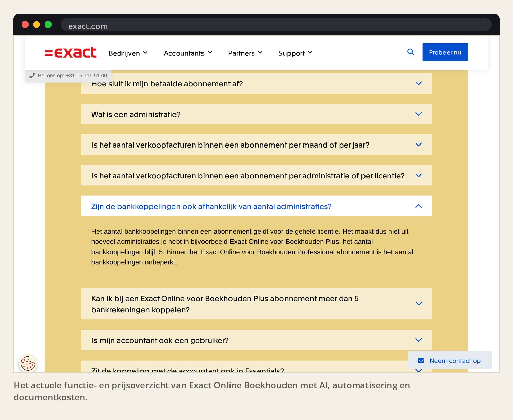This screenshot has width=513, height=420.
Task: Expand 'Is mijn accountant ook een gebruiker?'
Action: pos(256,340)
